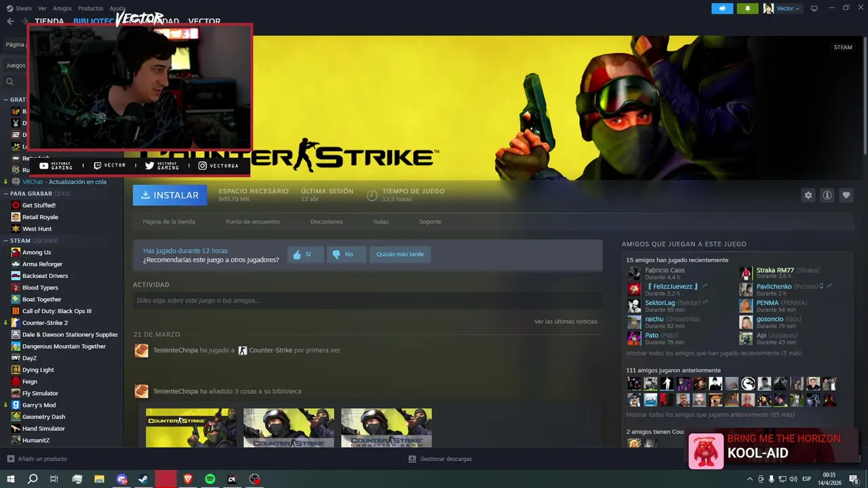The image size is (868, 488).
Task: Open the Página de la tienda tab
Action: [x=169, y=222]
